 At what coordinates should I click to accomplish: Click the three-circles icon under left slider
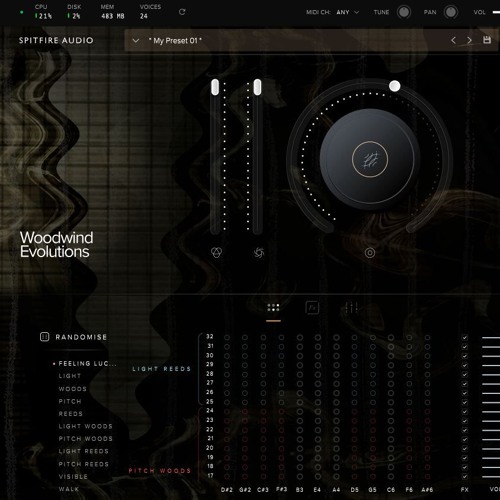216,252
